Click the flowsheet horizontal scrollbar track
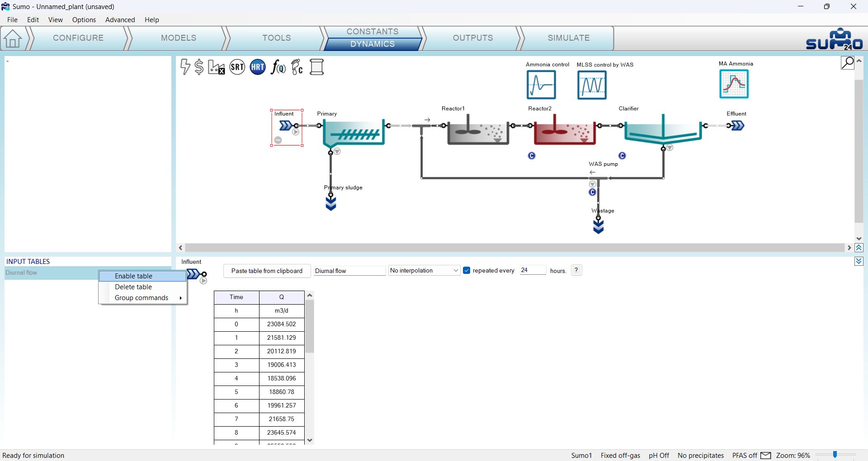The height and width of the screenshot is (461, 868). pos(515,248)
